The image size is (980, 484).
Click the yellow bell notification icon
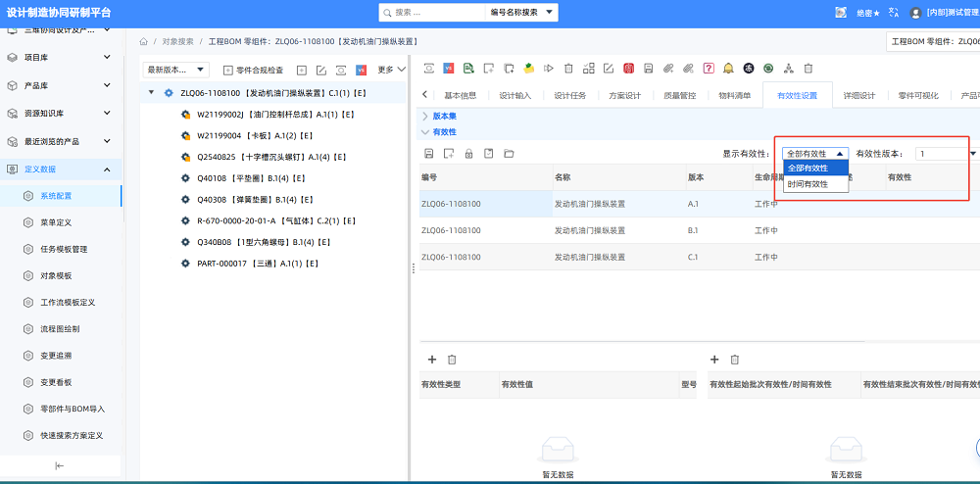pos(729,68)
